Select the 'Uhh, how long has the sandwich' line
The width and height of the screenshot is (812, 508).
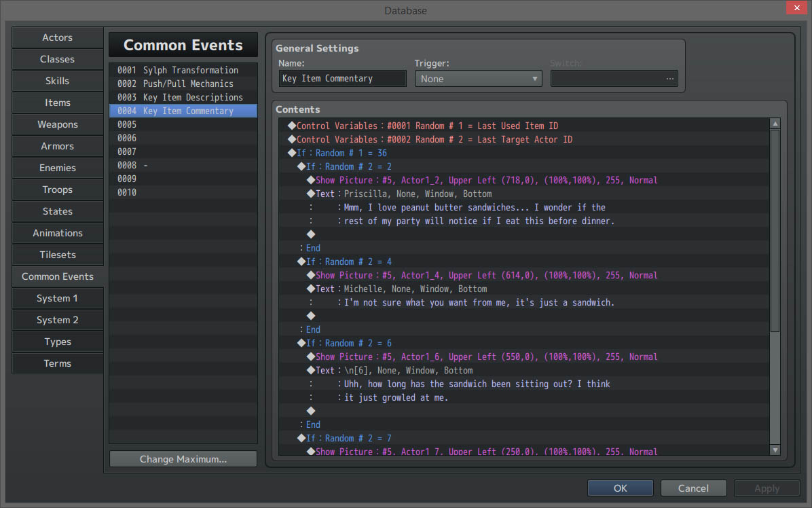[524, 384]
